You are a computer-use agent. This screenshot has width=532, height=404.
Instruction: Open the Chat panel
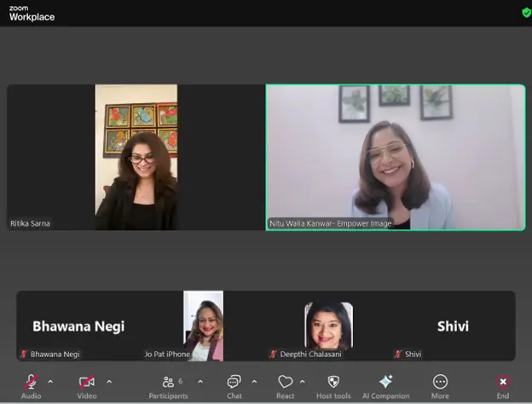coord(234,383)
